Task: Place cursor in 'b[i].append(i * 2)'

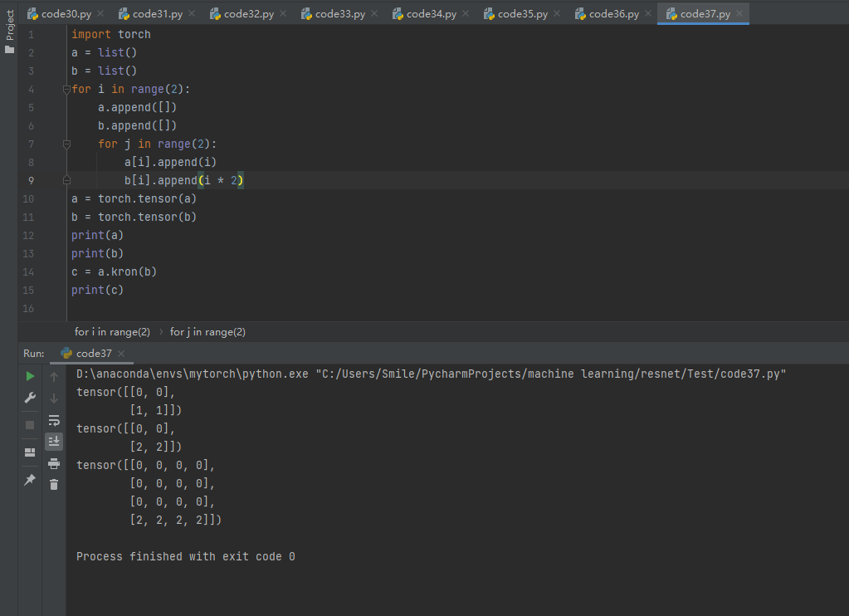Action: coord(184,180)
